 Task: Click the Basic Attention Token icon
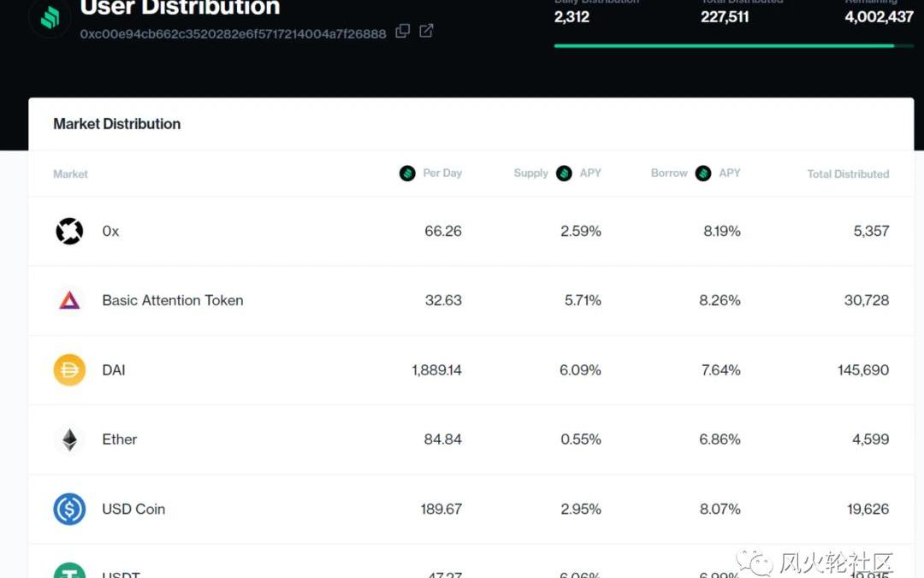(69, 300)
